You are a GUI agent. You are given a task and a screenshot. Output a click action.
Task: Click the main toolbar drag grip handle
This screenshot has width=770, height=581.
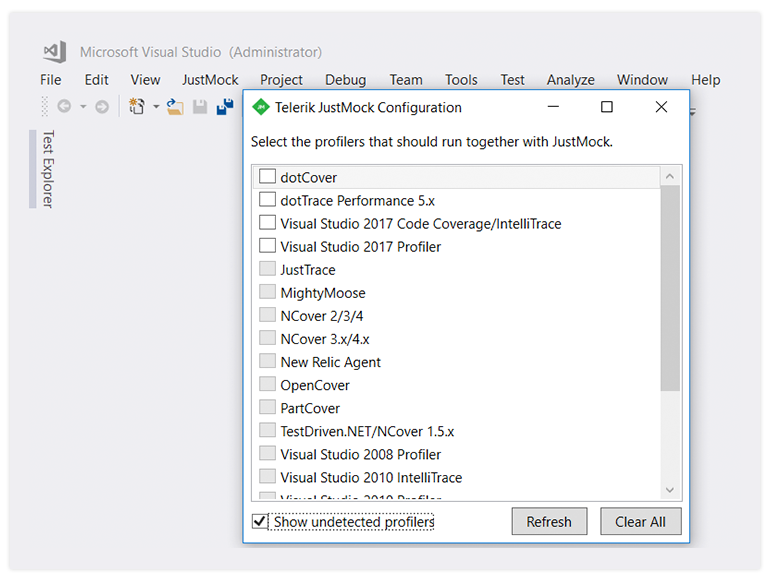[45, 107]
